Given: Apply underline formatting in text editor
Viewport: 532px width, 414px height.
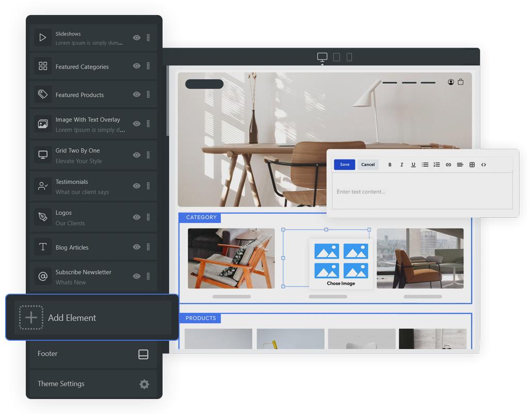Looking at the screenshot, I should tap(413, 165).
